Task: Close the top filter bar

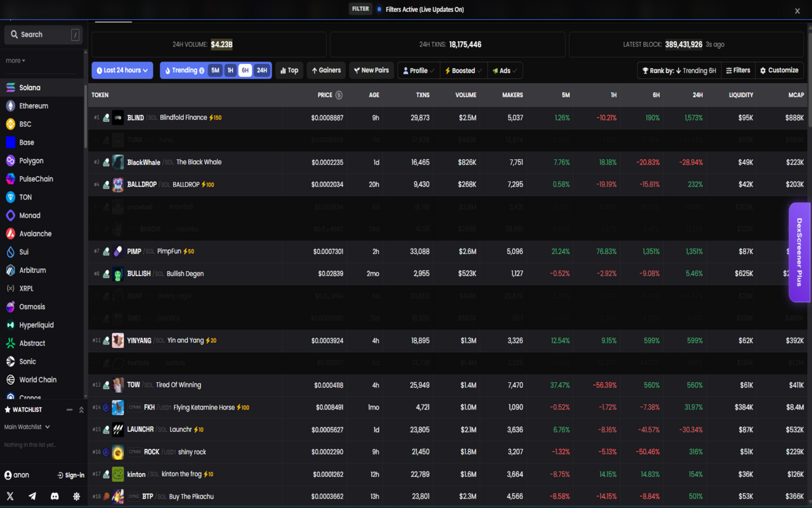Action: 797,11
